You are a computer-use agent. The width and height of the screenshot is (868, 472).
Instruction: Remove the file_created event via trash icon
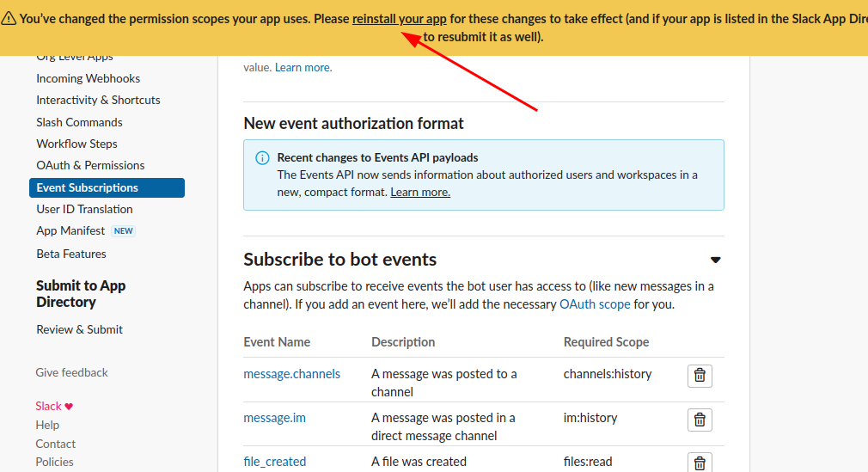point(700,463)
